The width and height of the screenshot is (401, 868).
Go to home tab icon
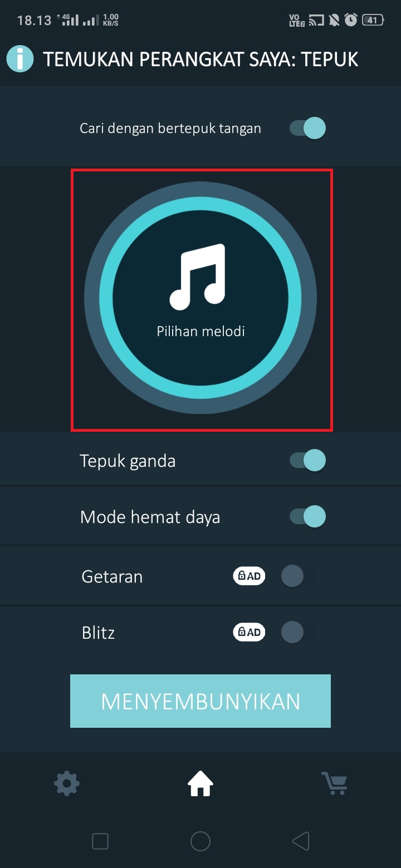click(x=200, y=785)
